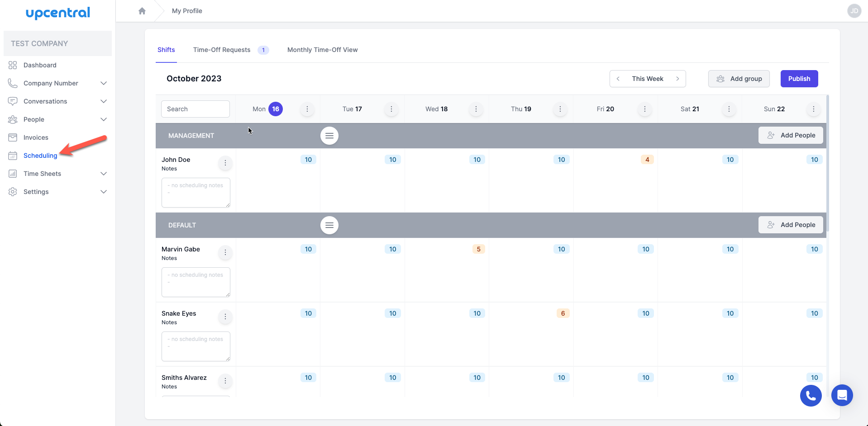Open the Time Sheets dropdown
Viewport: 868px width, 426px height.
[103, 173]
